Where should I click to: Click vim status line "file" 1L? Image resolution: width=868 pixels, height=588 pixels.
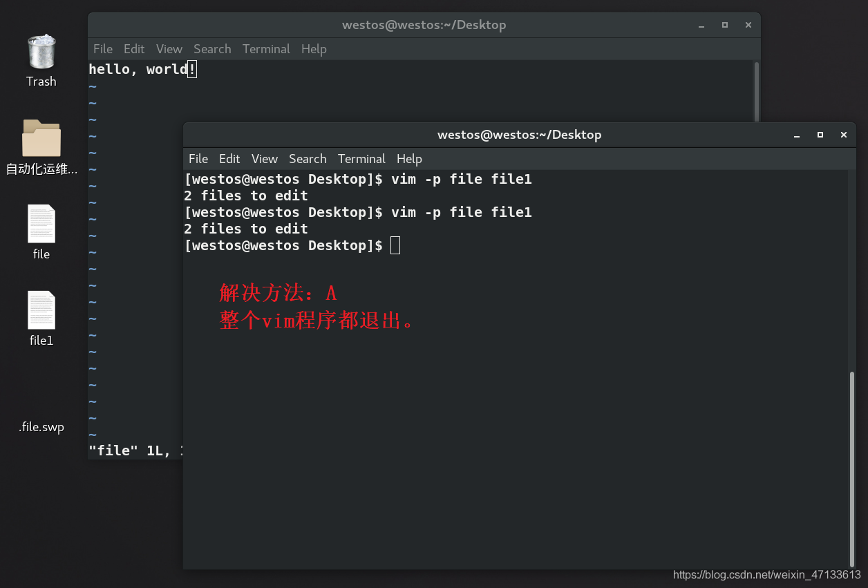tap(135, 451)
